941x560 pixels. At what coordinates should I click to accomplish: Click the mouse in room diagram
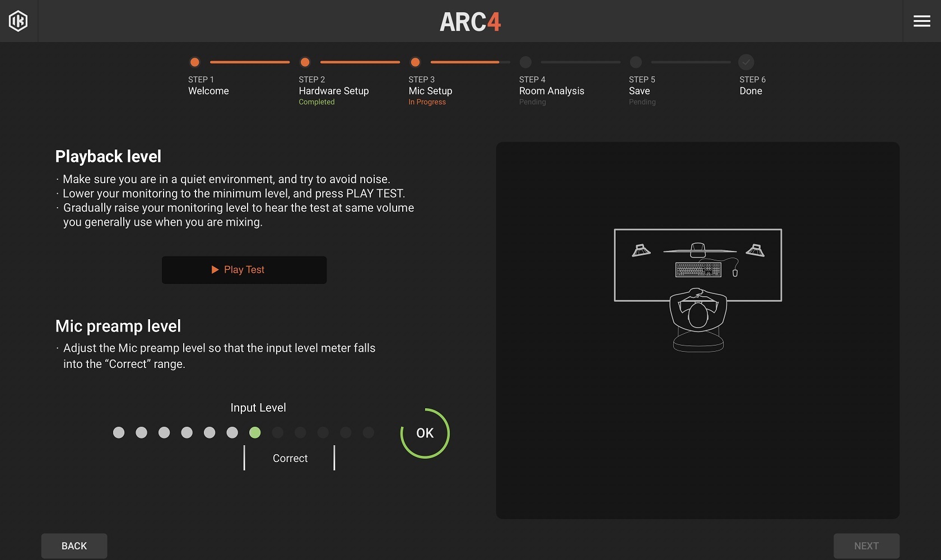click(735, 273)
